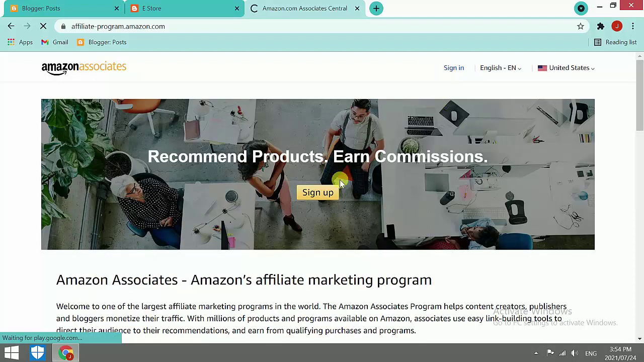The width and height of the screenshot is (644, 362).
Task: Open a new browser tab
Action: [376, 8]
